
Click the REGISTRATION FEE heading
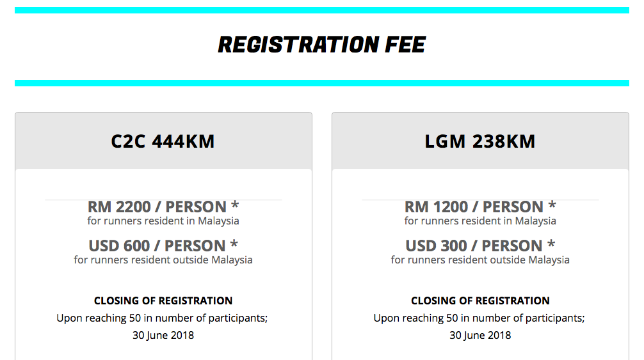(321, 45)
